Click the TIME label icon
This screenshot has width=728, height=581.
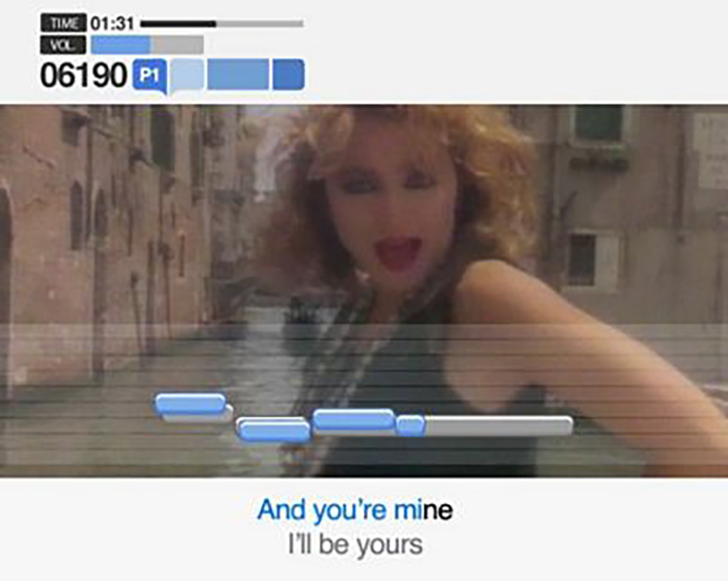[x=63, y=23]
